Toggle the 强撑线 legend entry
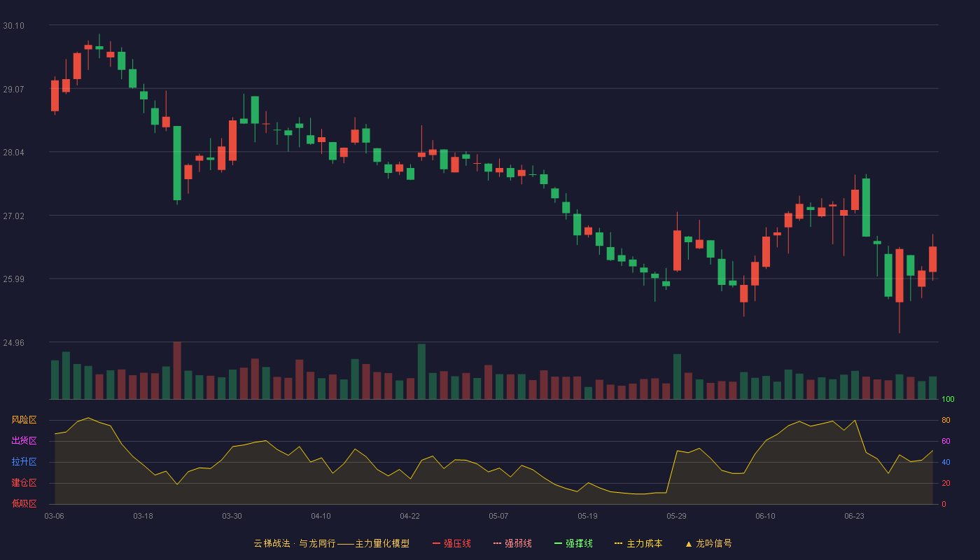 coord(573,543)
